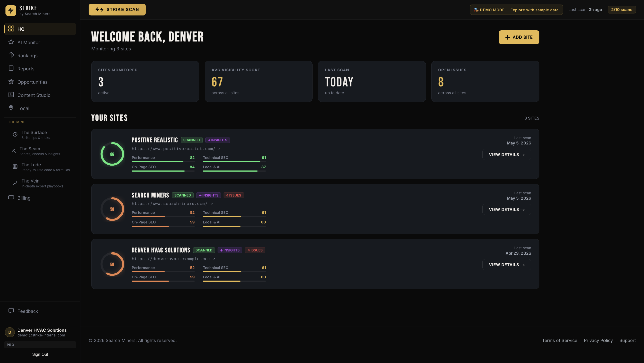Click 4 Issues badge on Denver HVAC Solutions
The height and width of the screenshot is (363, 644).
click(255, 250)
